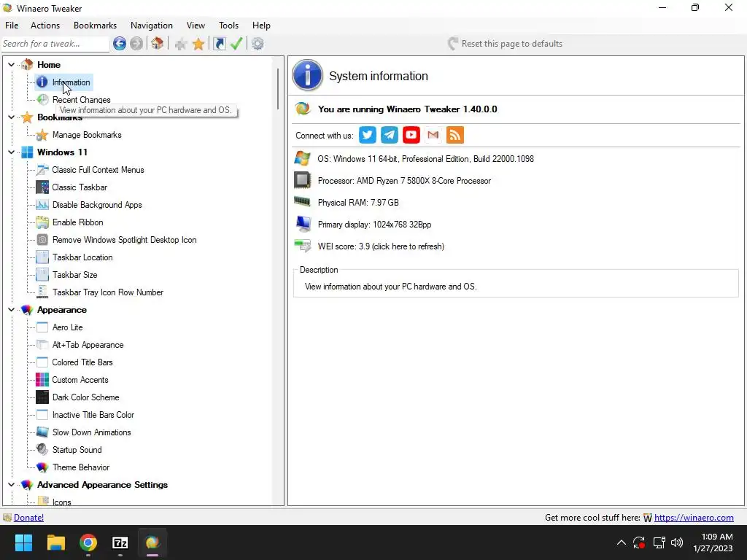747x560 pixels.
Task: Click the export shortcut arrow toolbar icon
Action: 219,44
